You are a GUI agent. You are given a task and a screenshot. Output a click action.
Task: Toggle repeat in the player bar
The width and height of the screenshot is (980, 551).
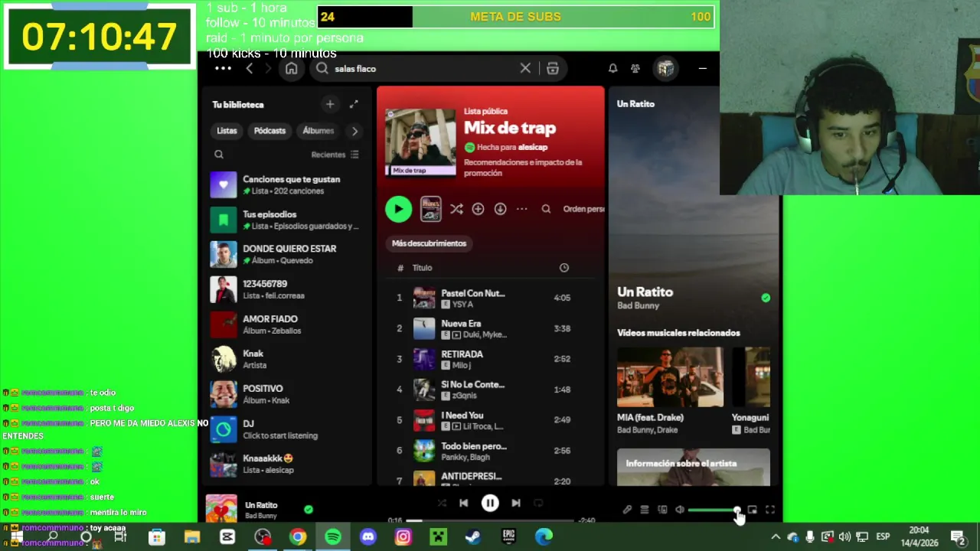point(538,503)
